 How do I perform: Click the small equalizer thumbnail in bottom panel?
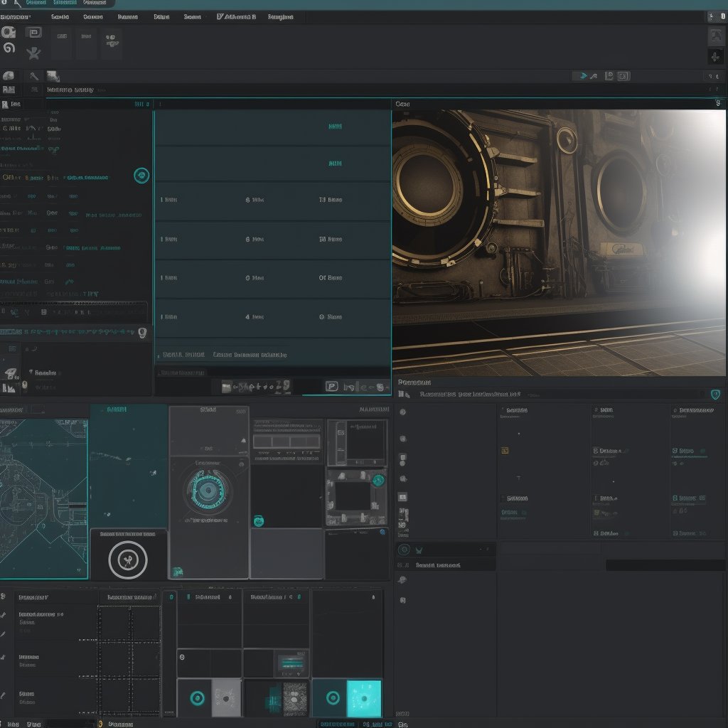[291, 663]
